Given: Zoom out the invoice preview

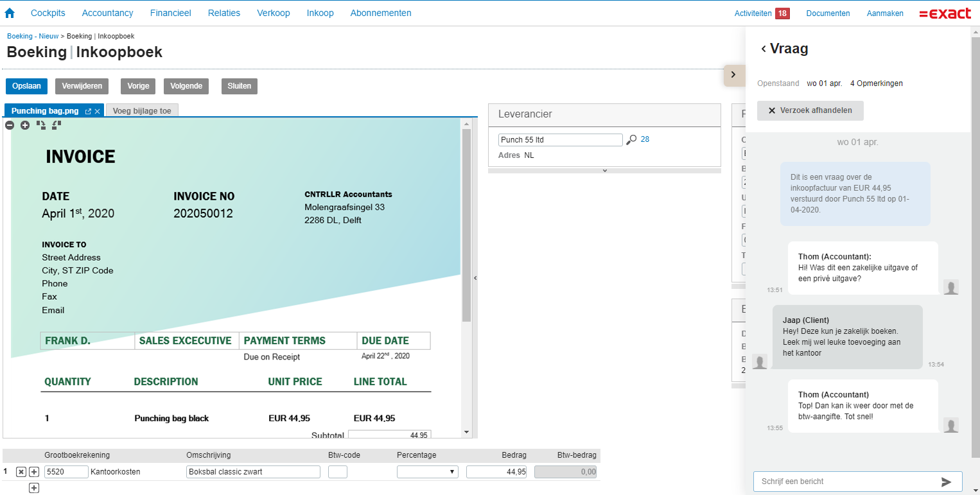Looking at the screenshot, I should point(10,125).
